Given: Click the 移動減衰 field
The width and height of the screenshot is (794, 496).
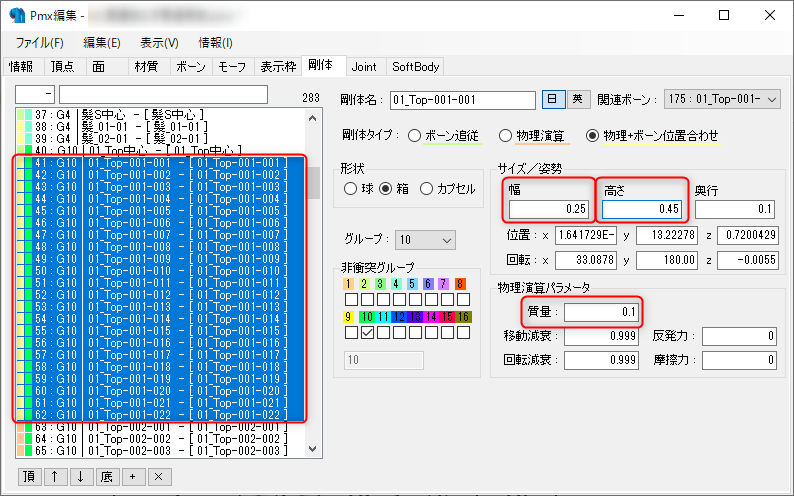Looking at the screenshot, I should pyautogui.click(x=601, y=336).
